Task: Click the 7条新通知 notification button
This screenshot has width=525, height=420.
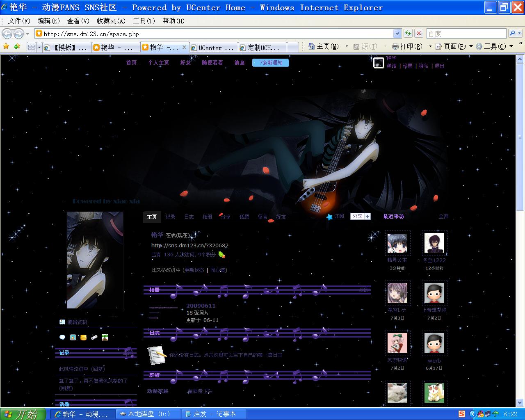Action: coord(271,63)
